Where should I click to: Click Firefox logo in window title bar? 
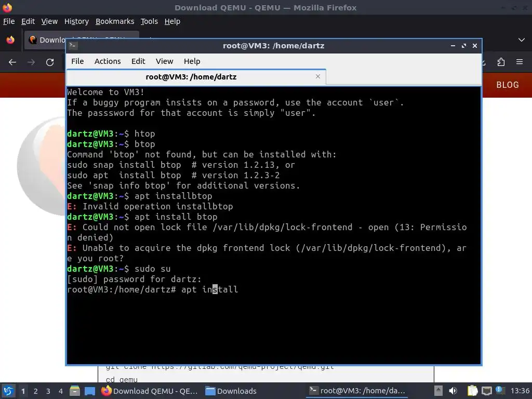(x=7, y=7)
